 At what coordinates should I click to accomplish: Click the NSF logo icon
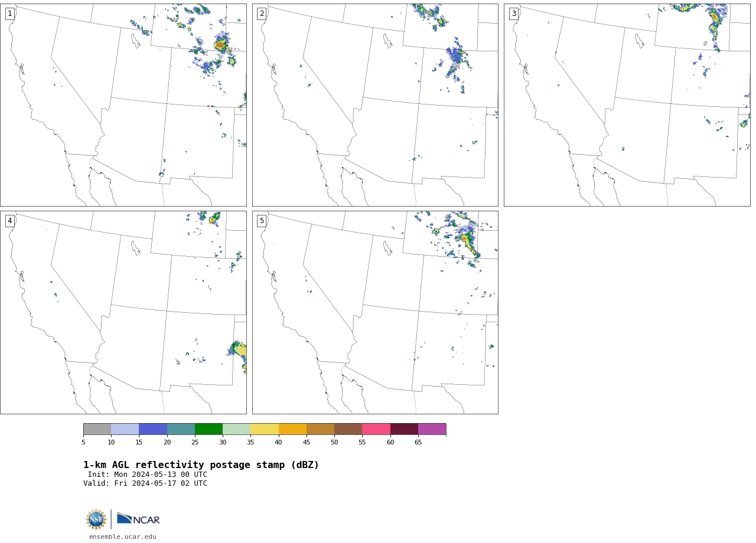[x=96, y=519]
